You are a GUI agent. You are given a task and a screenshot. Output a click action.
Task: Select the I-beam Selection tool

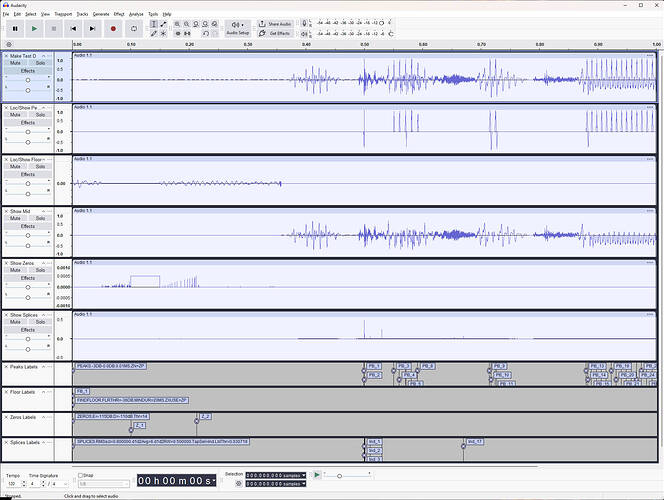(x=154, y=24)
